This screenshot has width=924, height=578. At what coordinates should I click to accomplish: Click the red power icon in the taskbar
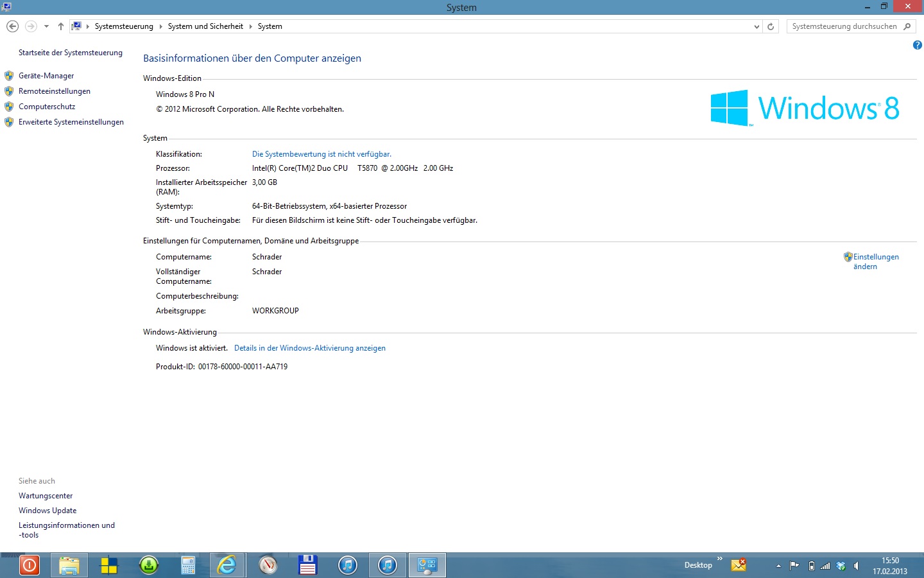(29, 565)
